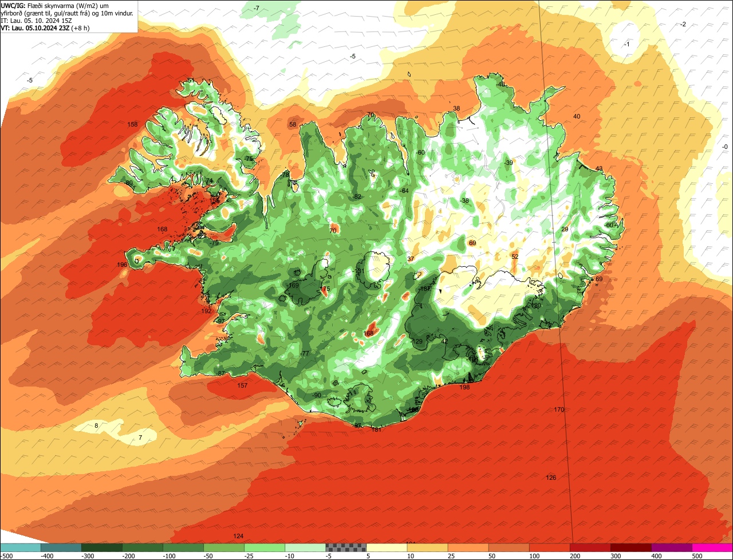This screenshot has height=560, width=733.
Task: Click the '-75' value in the Westfjords
Action: [x=248, y=159]
